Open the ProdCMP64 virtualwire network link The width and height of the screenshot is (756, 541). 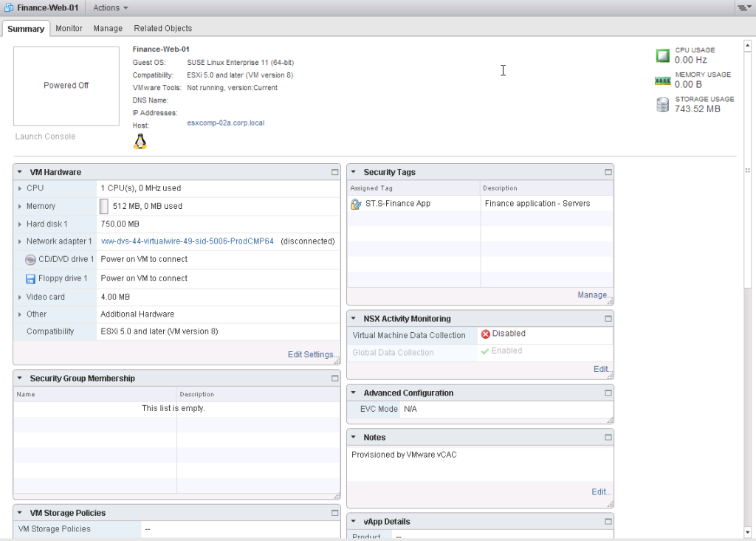coord(187,241)
